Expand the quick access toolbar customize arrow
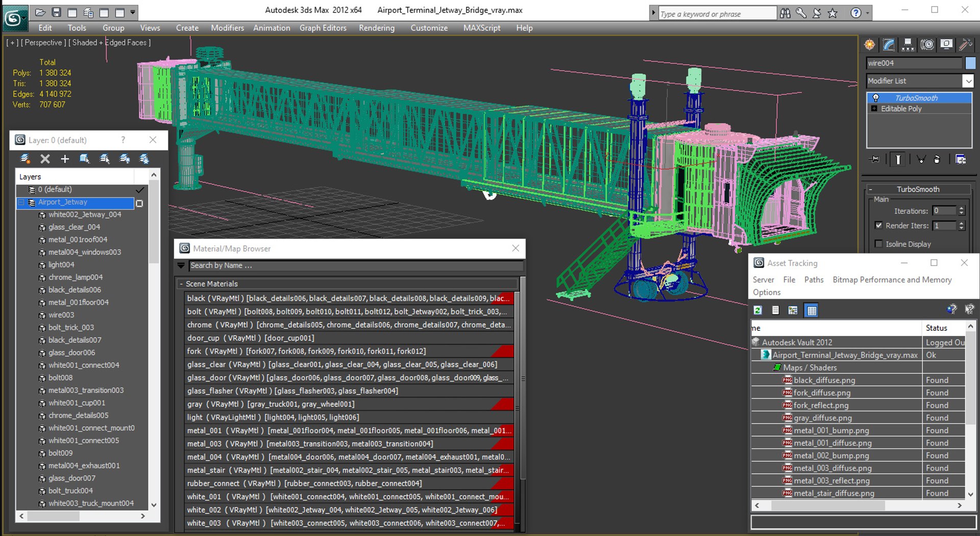 tap(133, 12)
